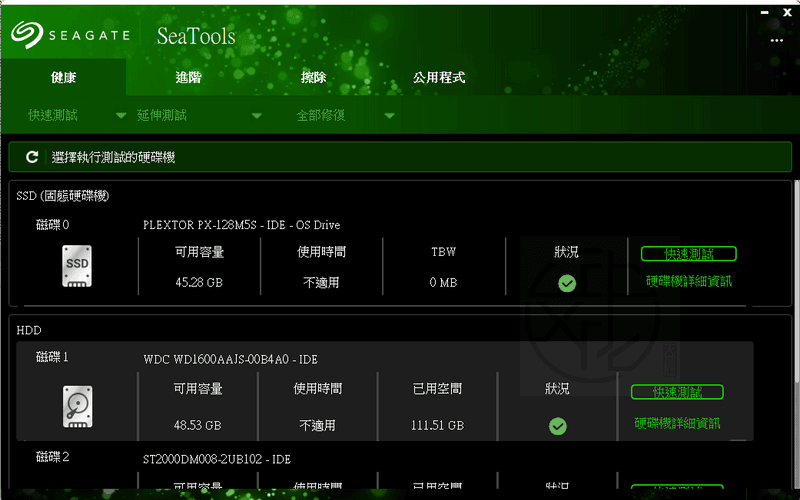Select drive name WDC WD1600AAJS-00B4A0 - IDE
Screen dimensions: 800x500
pyautogui.click(x=230, y=360)
